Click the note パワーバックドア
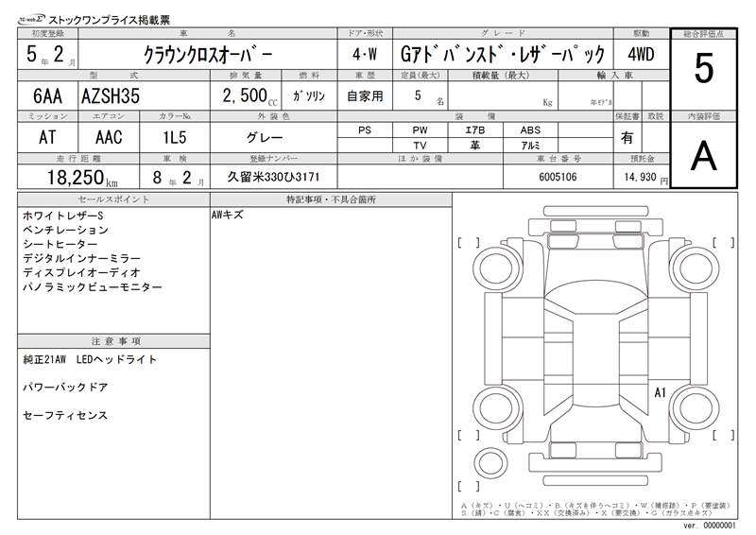The image size is (756, 535). [x=65, y=388]
